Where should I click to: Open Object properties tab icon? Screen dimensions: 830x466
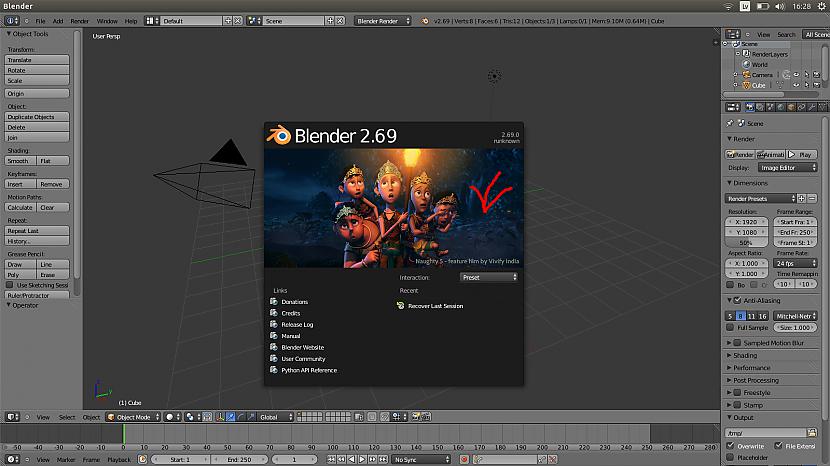click(791, 107)
